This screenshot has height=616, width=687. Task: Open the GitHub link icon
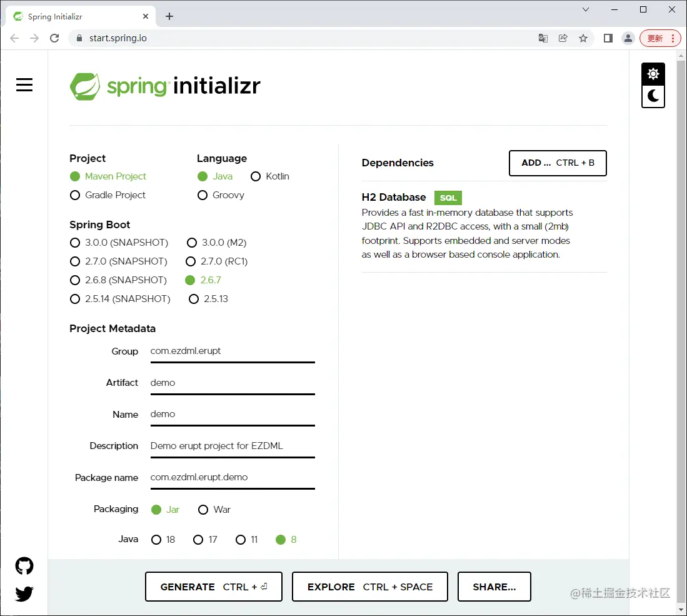coord(24,565)
